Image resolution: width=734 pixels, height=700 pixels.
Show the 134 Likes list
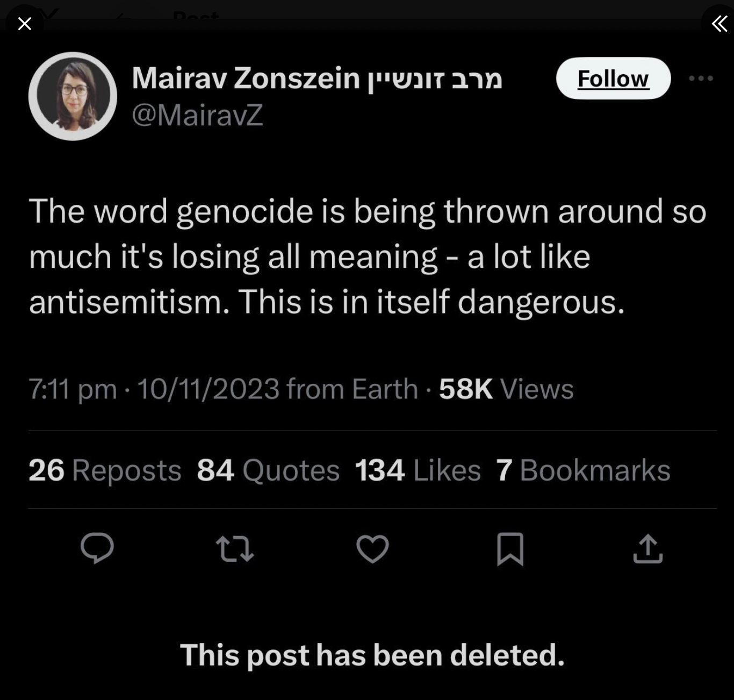[418, 470]
